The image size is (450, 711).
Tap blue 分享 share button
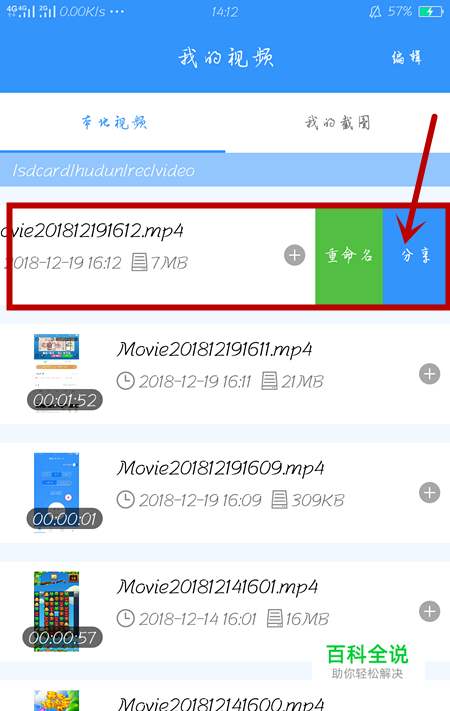point(415,256)
